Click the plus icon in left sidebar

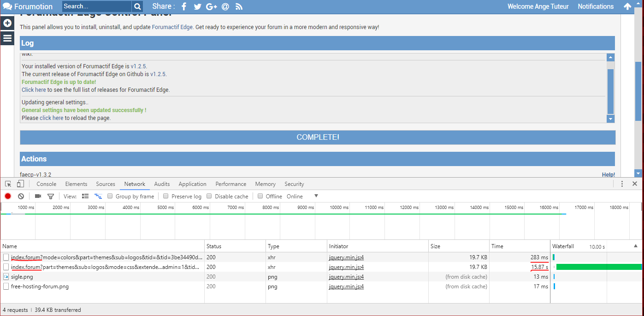pyautogui.click(x=7, y=23)
